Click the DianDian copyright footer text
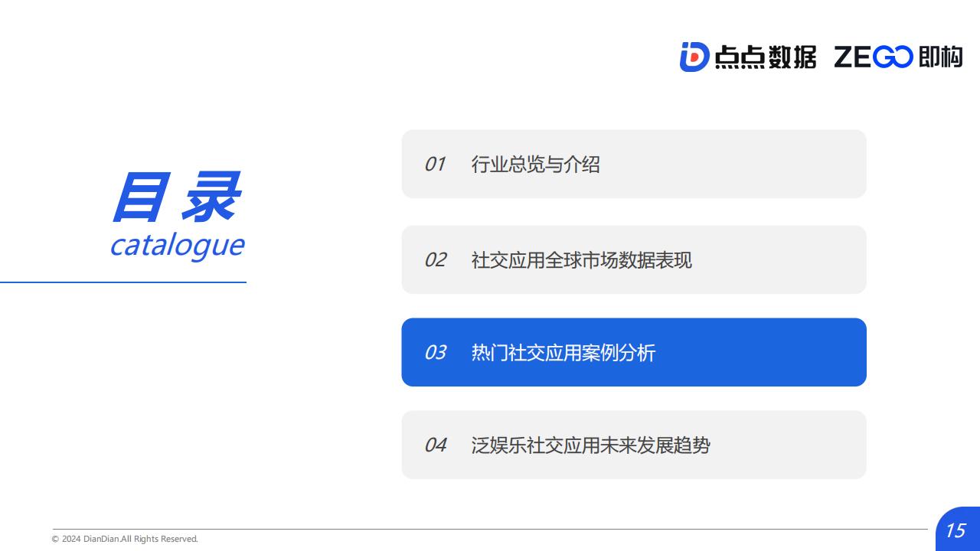980x551 pixels. coord(125,539)
